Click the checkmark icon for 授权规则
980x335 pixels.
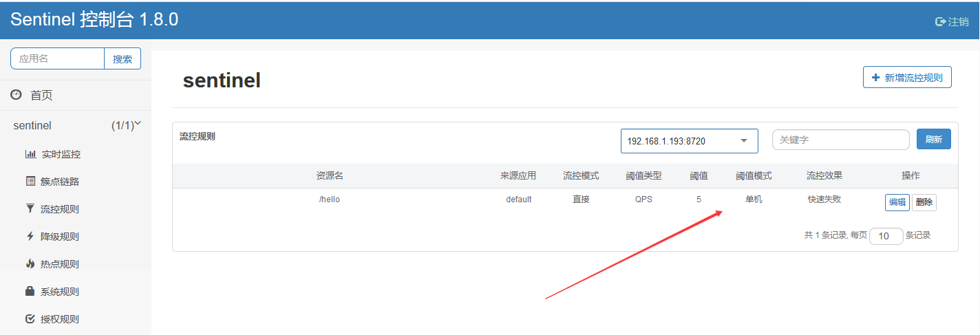click(x=30, y=319)
